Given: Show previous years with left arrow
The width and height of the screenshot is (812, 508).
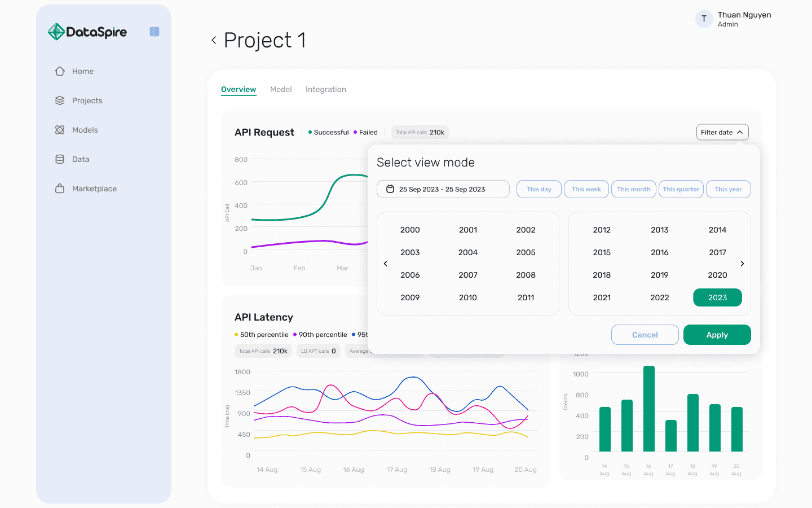Looking at the screenshot, I should (x=386, y=264).
